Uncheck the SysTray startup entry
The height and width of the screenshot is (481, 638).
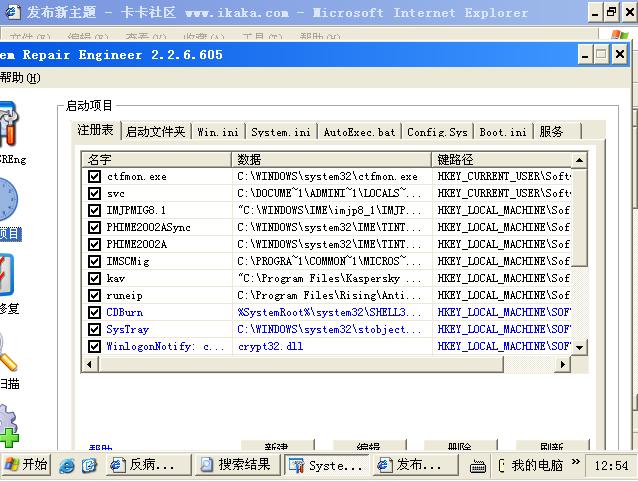point(94,329)
